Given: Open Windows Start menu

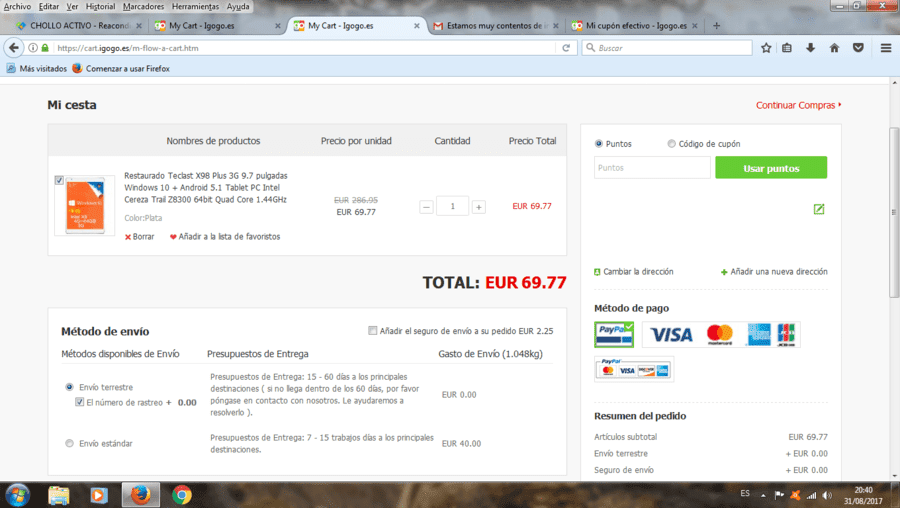Looking at the screenshot, I should tap(17, 495).
